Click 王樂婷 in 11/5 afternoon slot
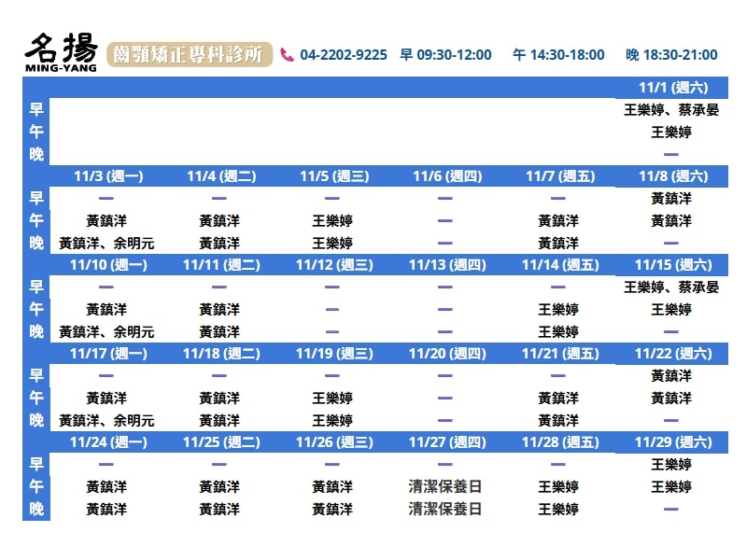 coord(332,221)
